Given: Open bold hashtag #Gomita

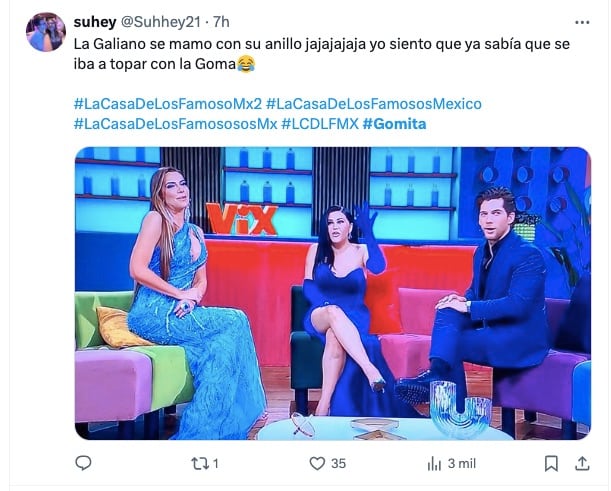Looking at the screenshot, I should pos(394,124).
